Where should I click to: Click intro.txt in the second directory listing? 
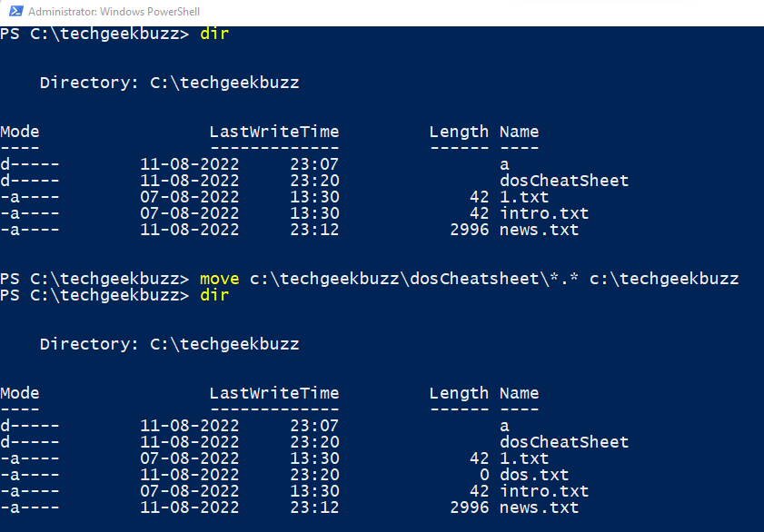tap(544, 491)
